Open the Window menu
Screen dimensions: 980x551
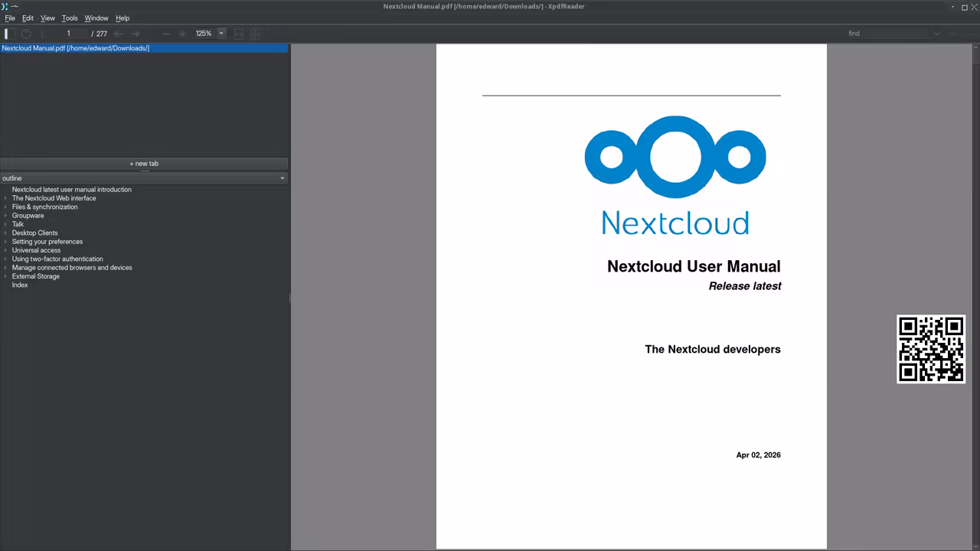96,18
